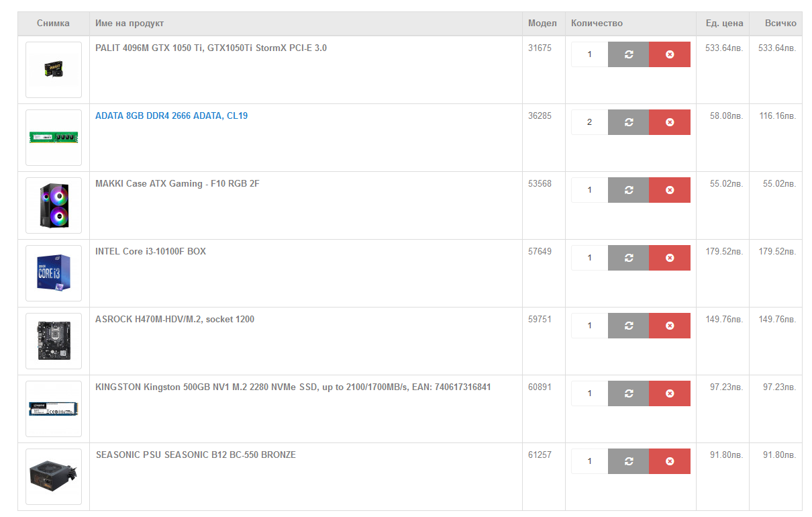Viewport: 812px width, 517px height.
Task: Refresh quantity for PALIT GTX 1050 Ti
Action: click(x=628, y=54)
